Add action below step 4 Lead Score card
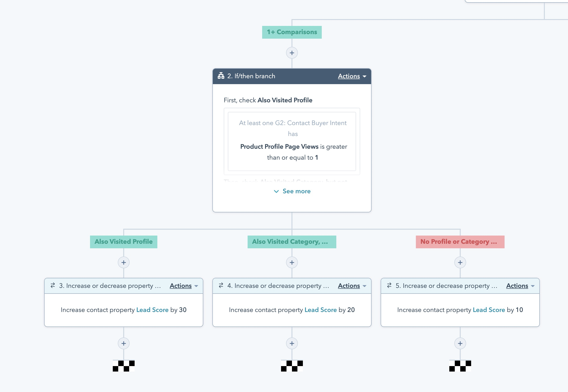The height and width of the screenshot is (392, 568). coord(292,343)
